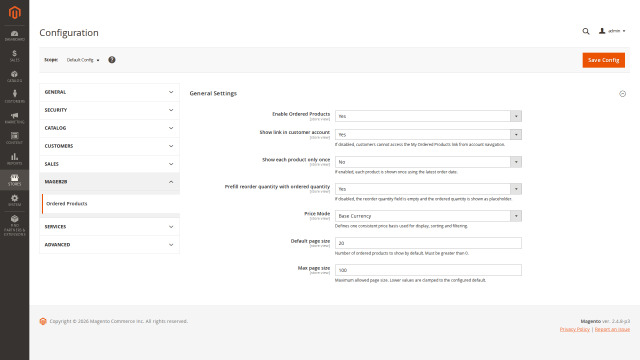Open the Enable Ordered Products dropdown
640x360 pixels.
(428, 116)
